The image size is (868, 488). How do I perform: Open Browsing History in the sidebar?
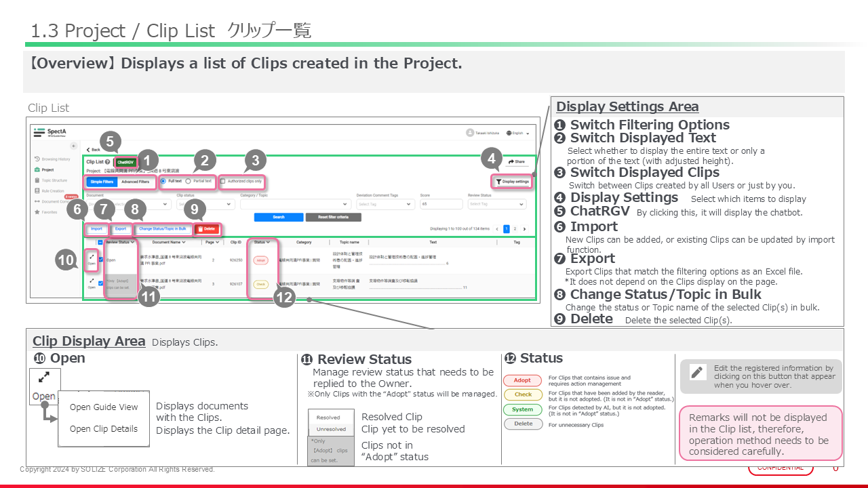pos(54,159)
